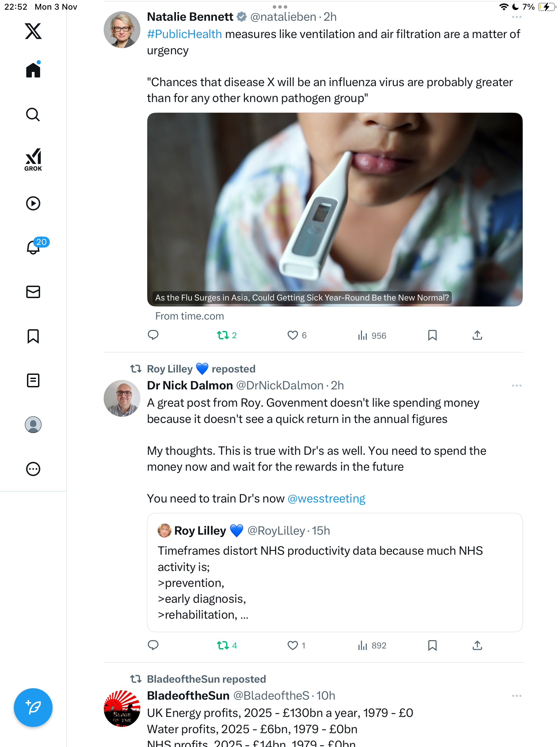The width and height of the screenshot is (560, 747).
Task: Bookmark Natalie Bennett's post
Action: [x=432, y=335]
